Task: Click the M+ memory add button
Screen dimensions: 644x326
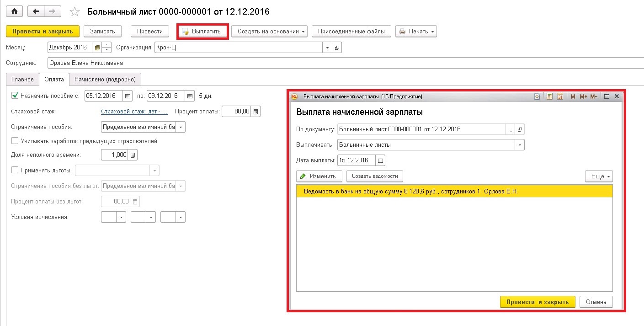Action: [583, 96]
